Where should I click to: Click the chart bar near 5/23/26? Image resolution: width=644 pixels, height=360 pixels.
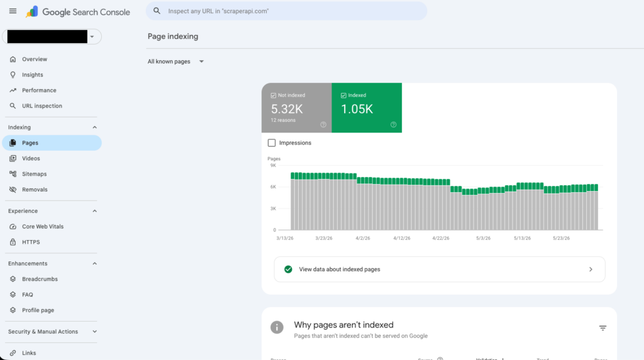click(x=562, y=208)
